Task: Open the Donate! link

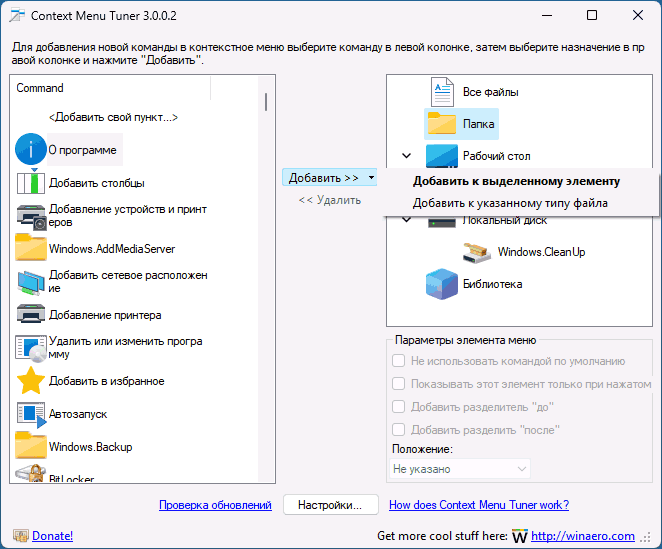Action: click(52, 536)
